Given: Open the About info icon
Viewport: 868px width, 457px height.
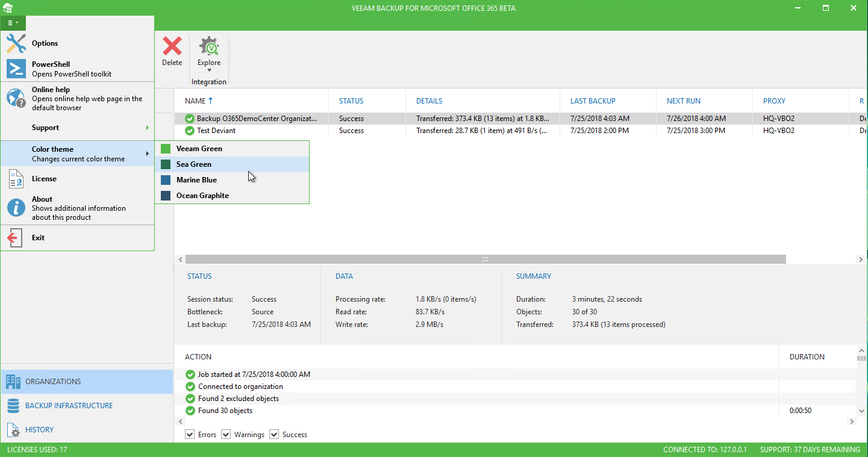Looking at the screenshot, I should [16, 208].
